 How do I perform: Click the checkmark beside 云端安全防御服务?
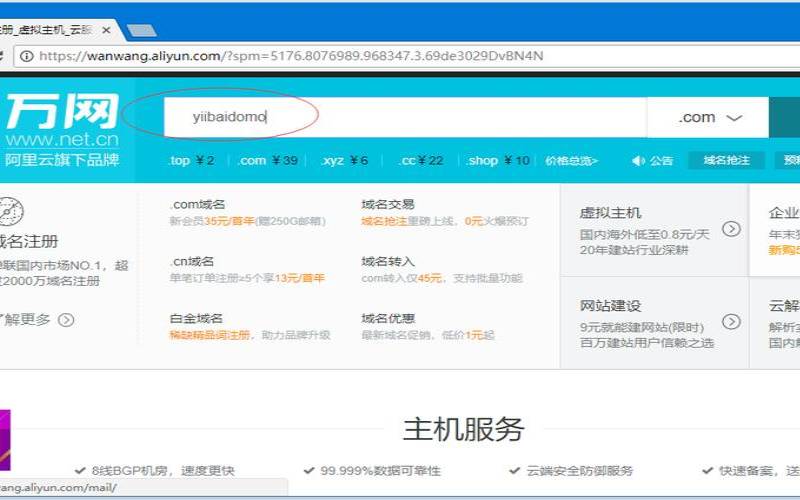pos(514,470)
